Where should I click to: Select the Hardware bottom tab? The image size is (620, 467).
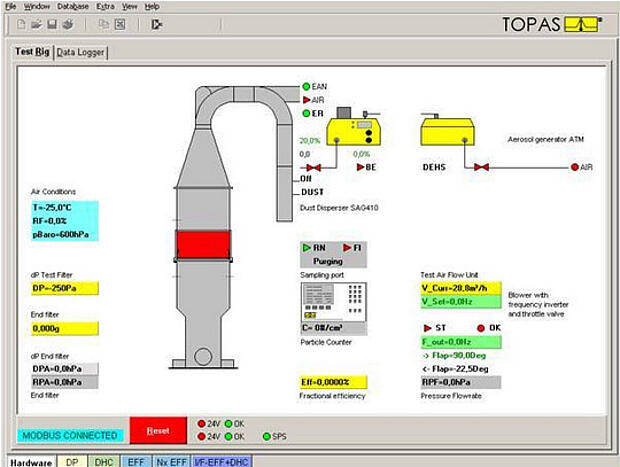pos(31,462)
